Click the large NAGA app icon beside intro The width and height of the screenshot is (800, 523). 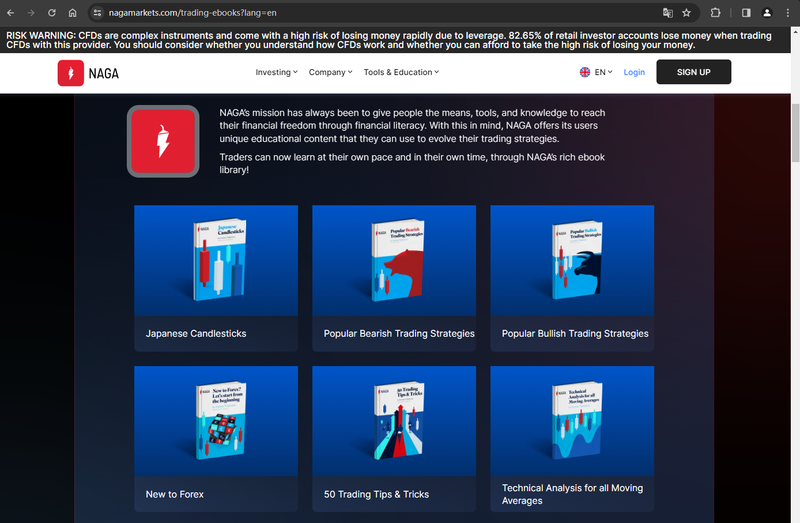(x=163, y=141)
